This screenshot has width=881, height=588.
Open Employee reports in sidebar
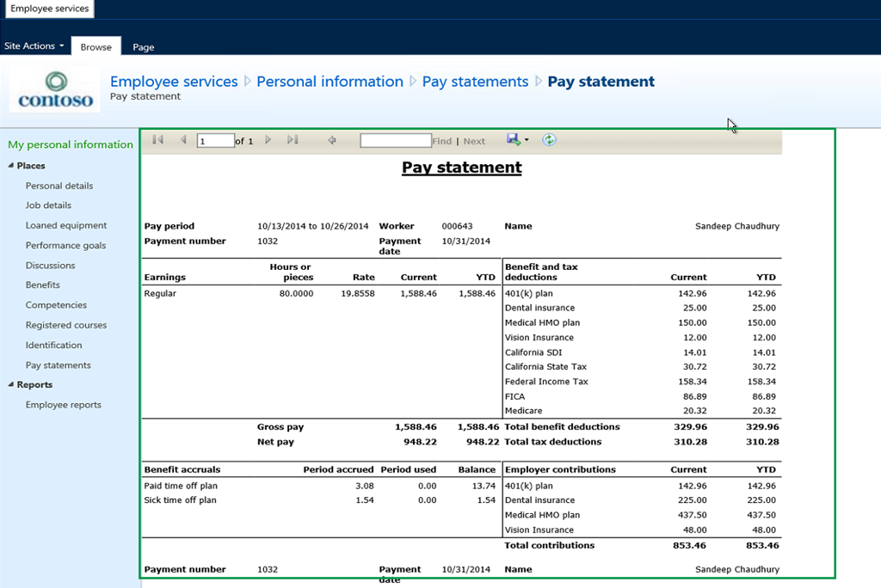[63, 405]
